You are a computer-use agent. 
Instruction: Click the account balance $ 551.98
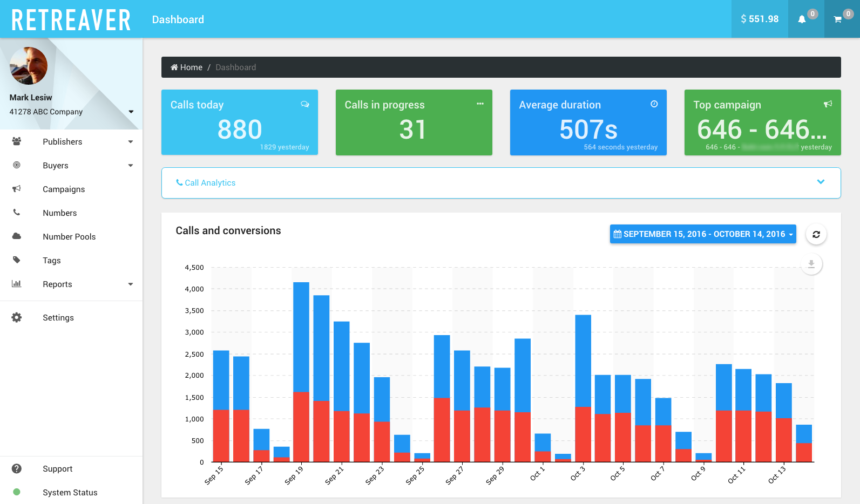[x=760, y=19]
